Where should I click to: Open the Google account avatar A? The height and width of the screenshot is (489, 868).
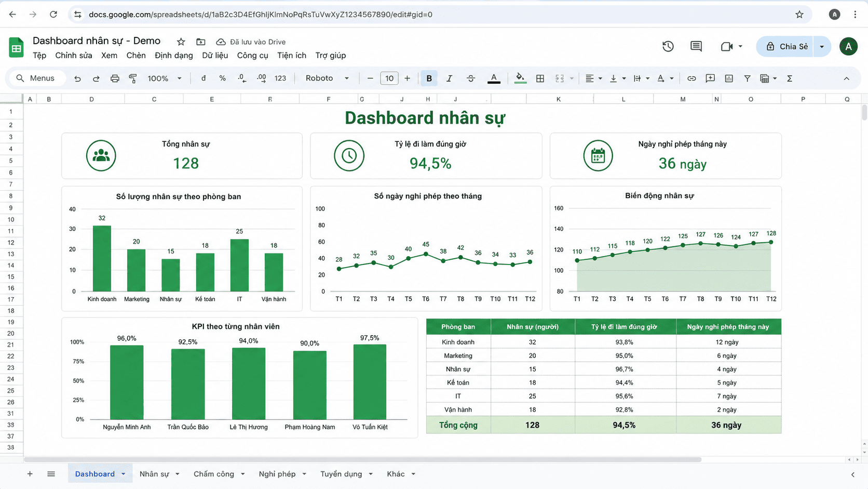[x=848, y=46]
